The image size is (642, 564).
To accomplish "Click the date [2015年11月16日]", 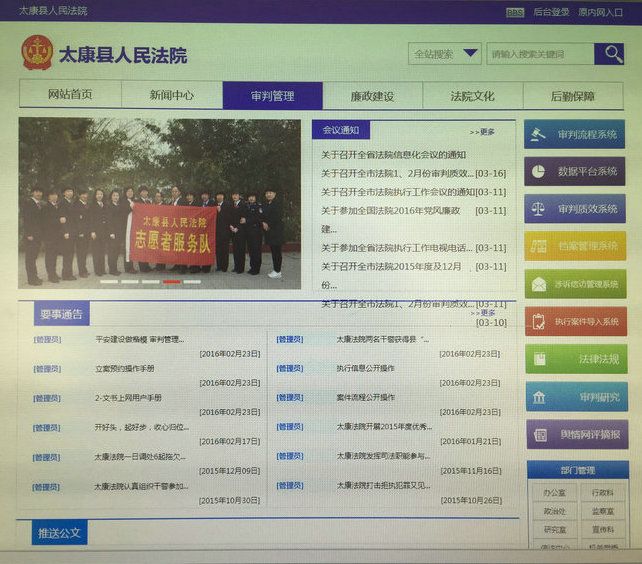I will 471,471.
